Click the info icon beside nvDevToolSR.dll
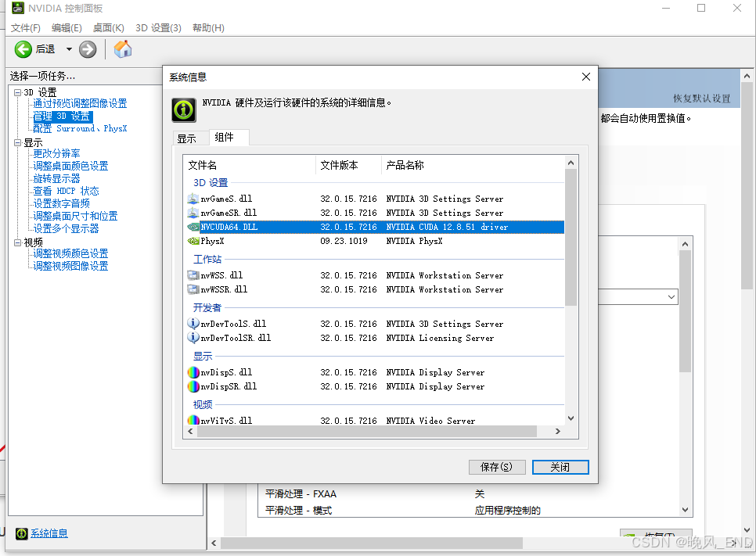Screen dimensions: 756x556 [x=193, y=337]
